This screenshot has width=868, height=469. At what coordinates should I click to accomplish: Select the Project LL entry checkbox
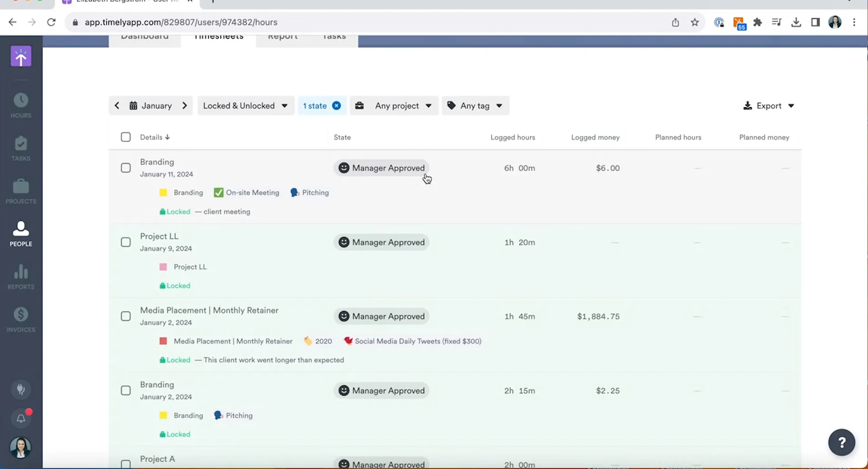[126, 242]
